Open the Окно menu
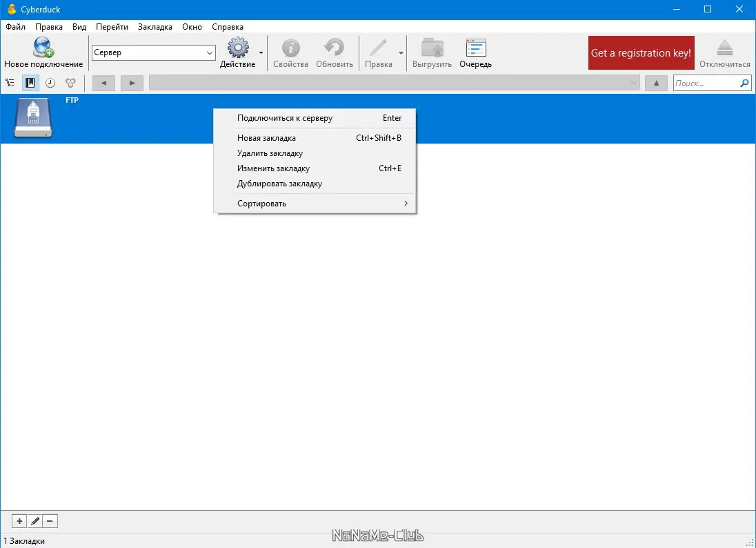 tap(192, 27)
